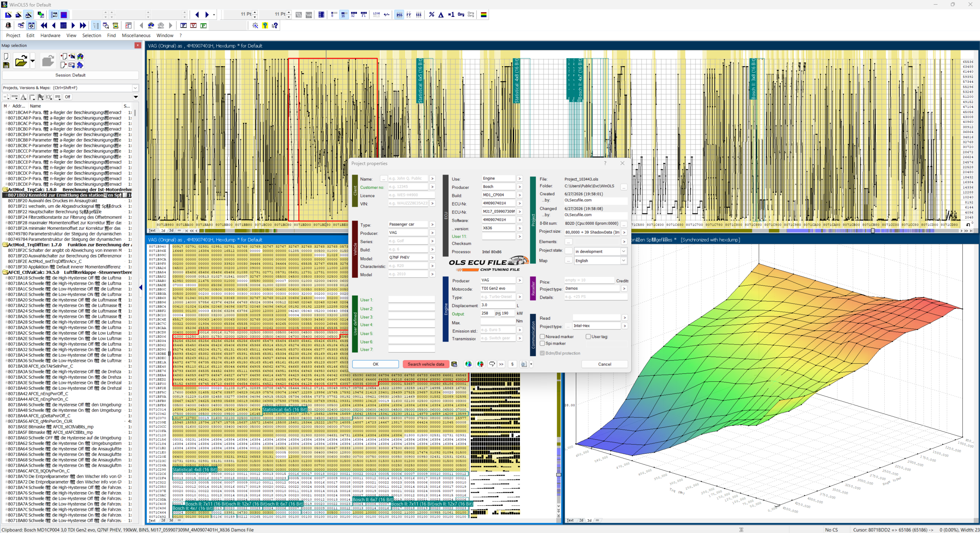The image size is (980, 533).
Task: Enable the Noread marker checkbox
Action: [x=542, y=337]
